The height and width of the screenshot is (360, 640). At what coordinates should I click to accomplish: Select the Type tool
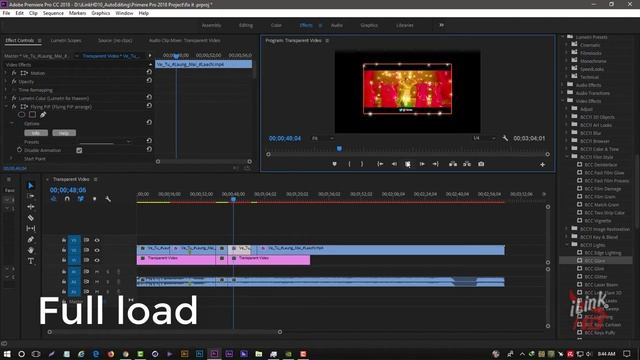pos(31,261)
